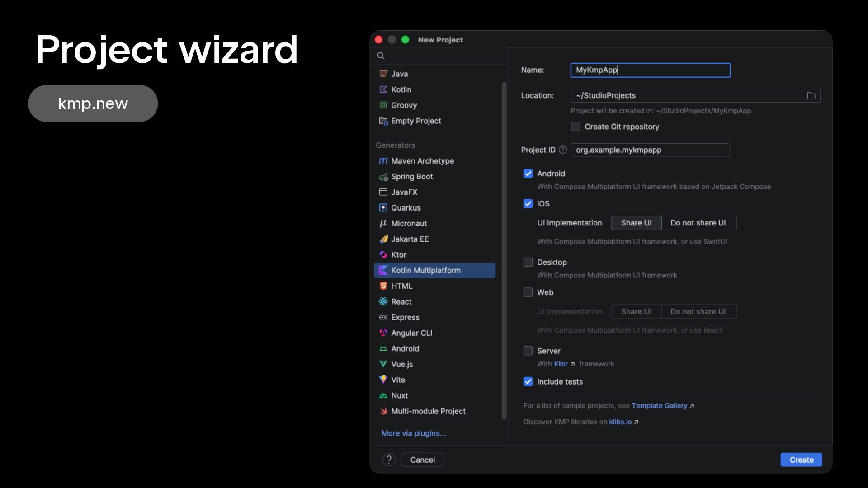Click the search field in generator list
868x488 pixels.
click(x=439, y=56)
